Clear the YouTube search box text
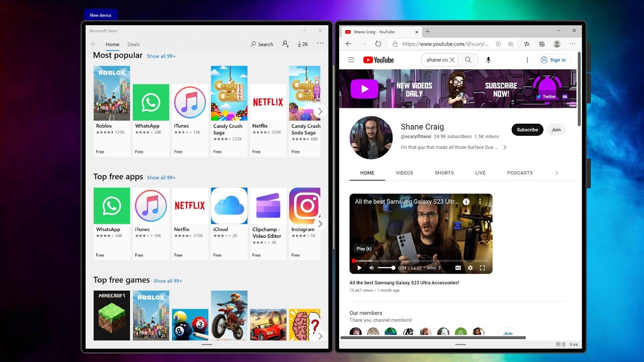 click(x=452, y=60)
